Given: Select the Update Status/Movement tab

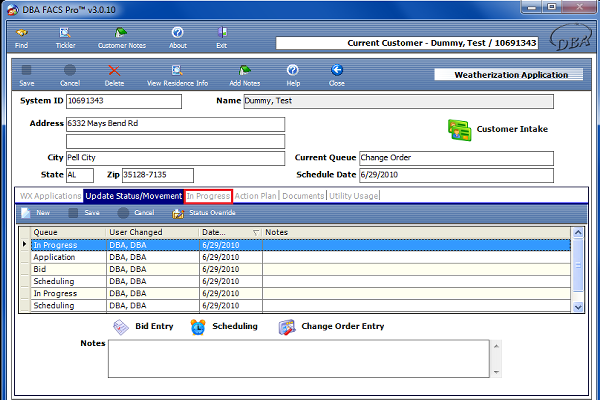Looking at the screenshot, I should [134, 196].
